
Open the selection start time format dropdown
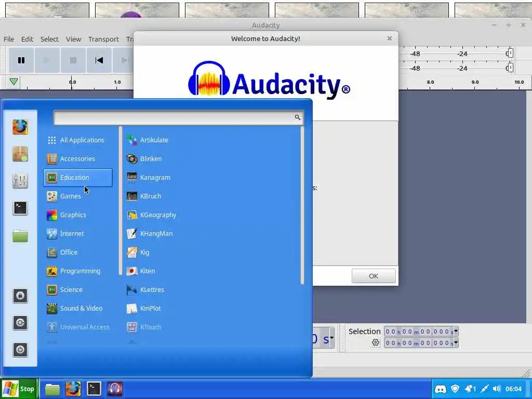(x=456, y=331)
